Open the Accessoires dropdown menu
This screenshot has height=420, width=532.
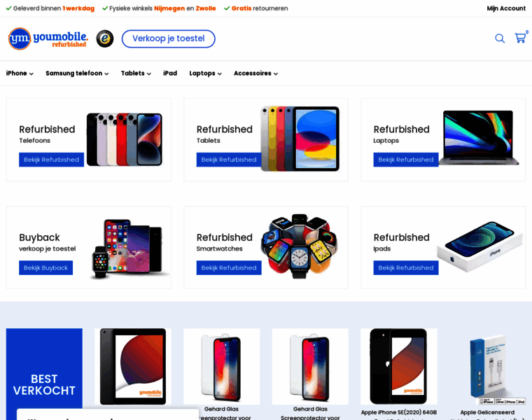click(x=255, y=73)
